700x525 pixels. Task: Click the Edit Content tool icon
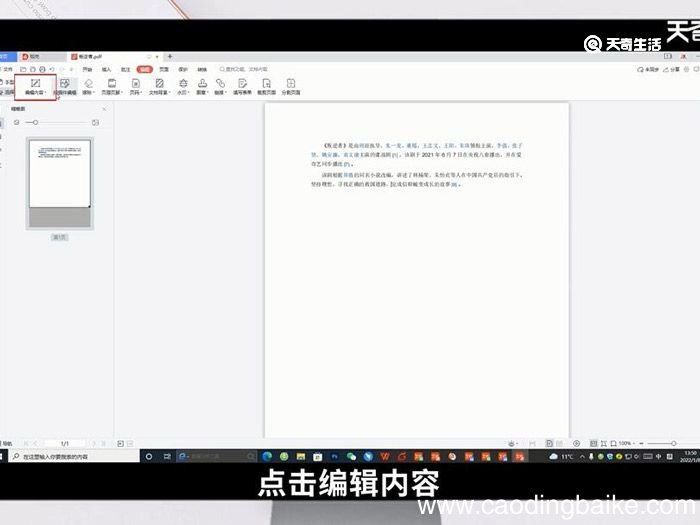35,83
